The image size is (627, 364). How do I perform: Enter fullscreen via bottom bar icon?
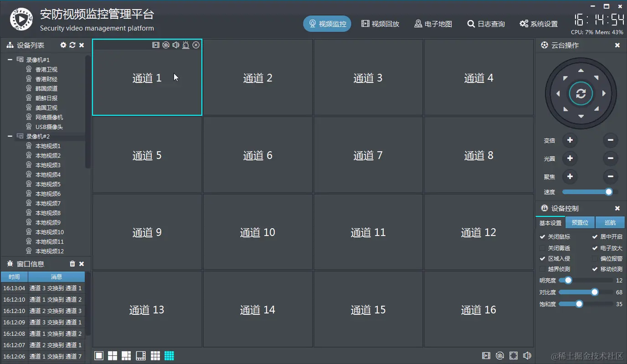pos(514,355)
